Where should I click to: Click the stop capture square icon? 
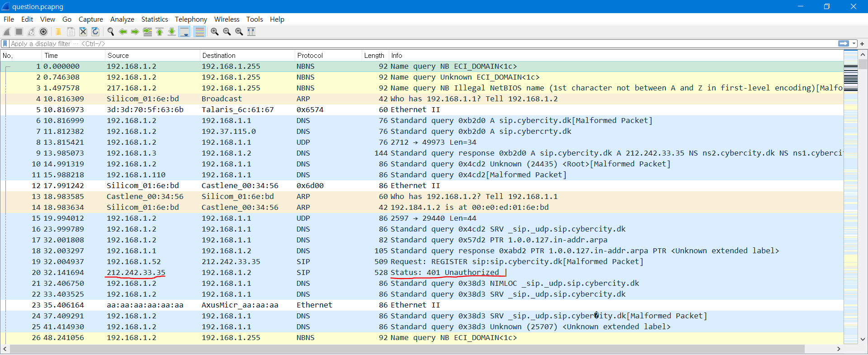tap(19, 32)
